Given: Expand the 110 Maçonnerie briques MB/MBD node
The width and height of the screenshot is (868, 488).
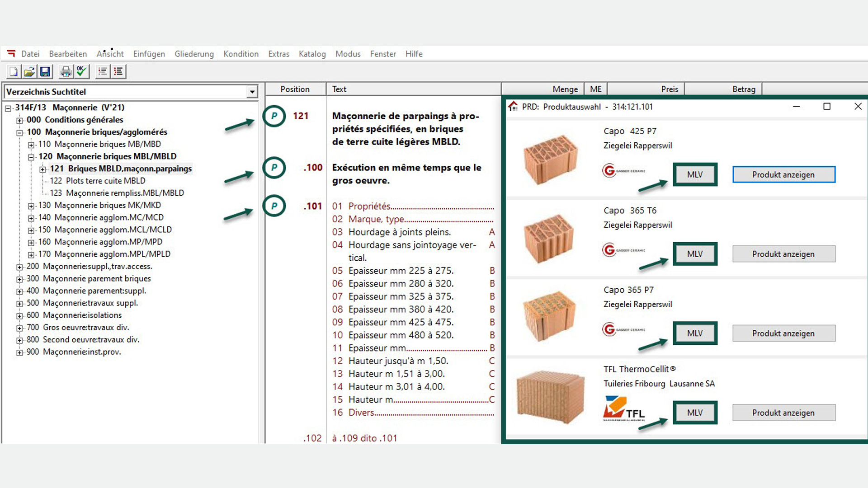Looking at the screenshot, I should 31,145.
